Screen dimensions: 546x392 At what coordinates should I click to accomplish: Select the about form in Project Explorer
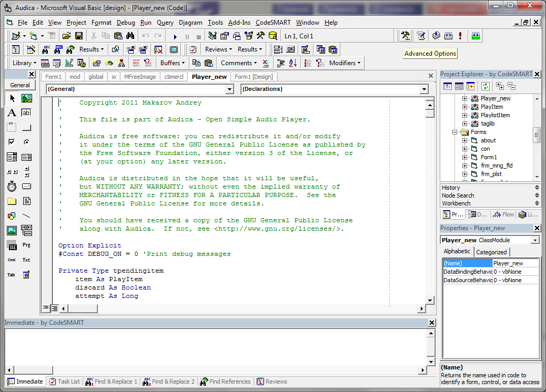pos(488,140)
